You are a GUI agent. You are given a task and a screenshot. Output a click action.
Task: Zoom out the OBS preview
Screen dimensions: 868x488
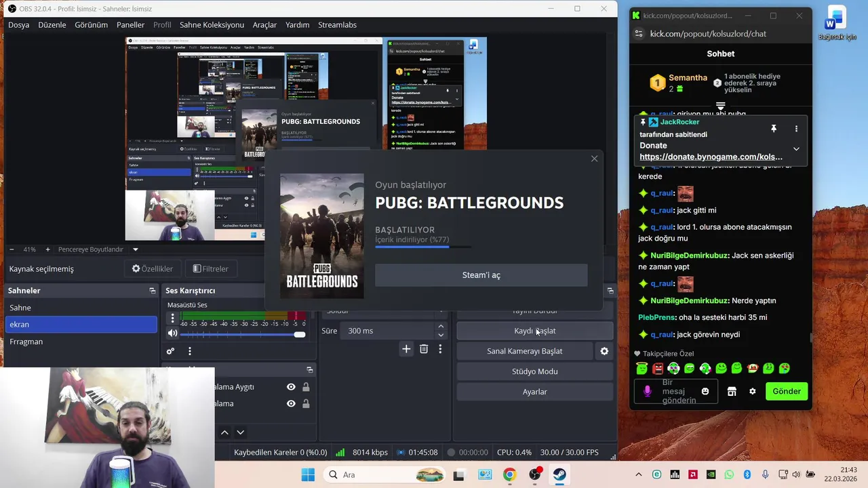click(11, 249)
